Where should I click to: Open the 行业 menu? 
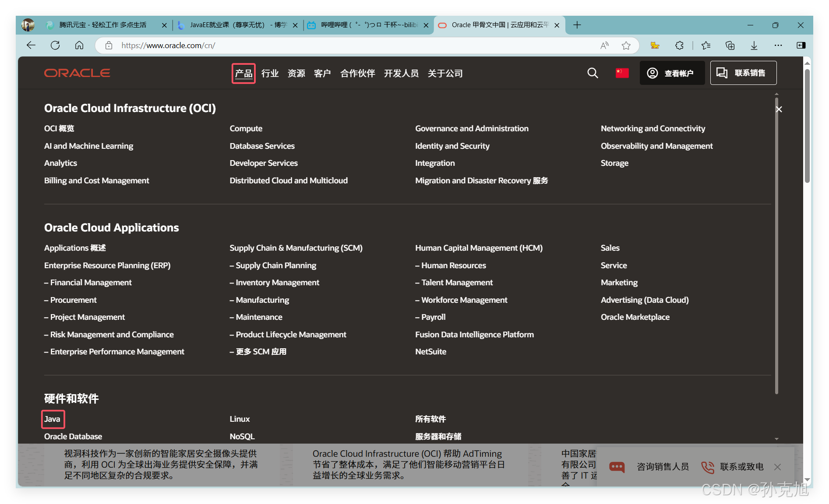coord(270,73)
